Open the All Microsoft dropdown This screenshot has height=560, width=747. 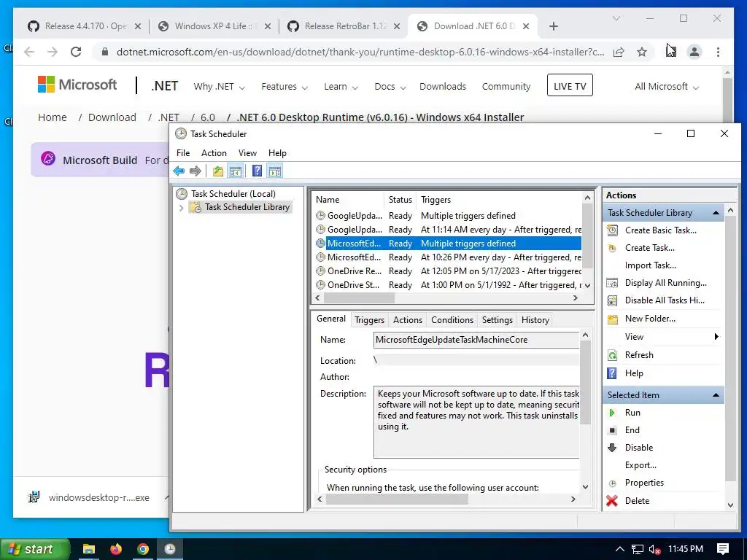(x=667, y=87)
